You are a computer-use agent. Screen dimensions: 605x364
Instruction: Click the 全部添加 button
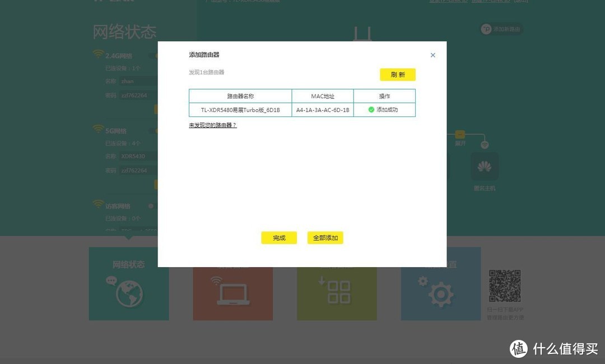[325, 237]
